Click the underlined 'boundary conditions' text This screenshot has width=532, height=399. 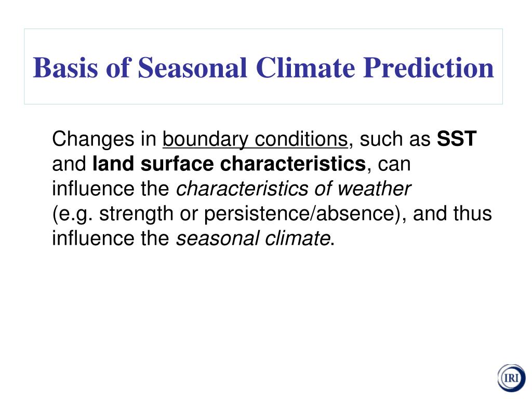click(255, 139)
